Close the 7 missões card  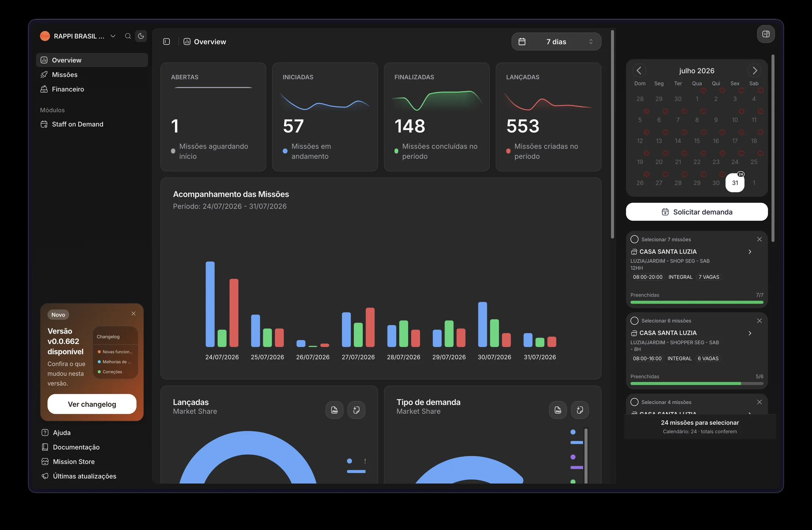click(x=759, y=239)
